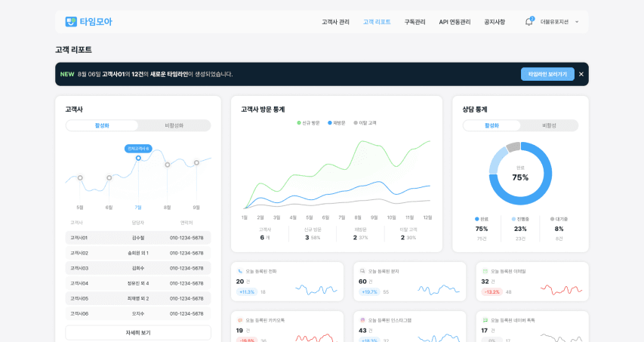Click the message icon on 문자 card
The height and width of the screenshot is (342, 644).
pyautogui.click(x=362, y=271)
